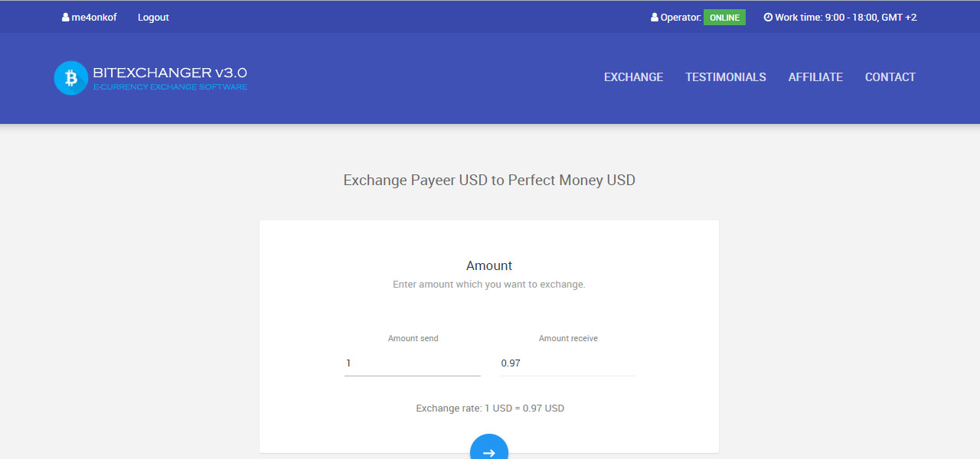Click the green ONLINE status badge
Viewport: 980px width, 459px height.
(724, 17)
